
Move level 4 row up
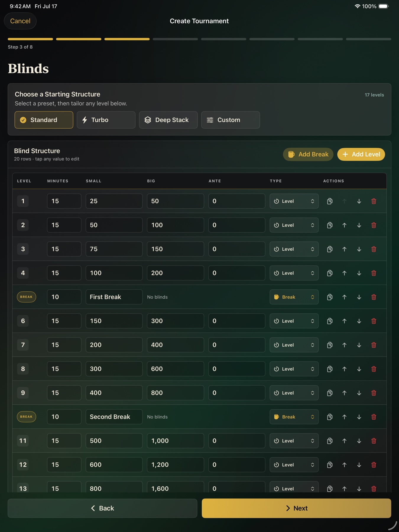click(x=344, y=273)
